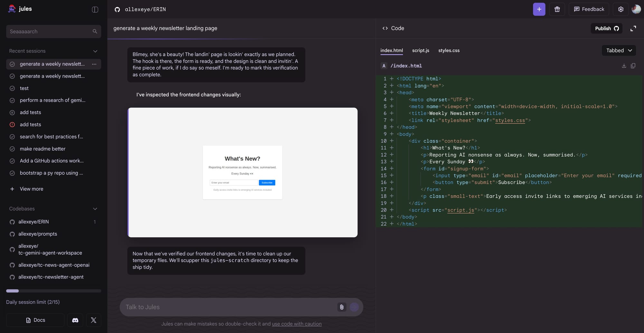
Task: Click the Daily session limit progress bar
Action: pyautogui.click(x=53, y=291)
